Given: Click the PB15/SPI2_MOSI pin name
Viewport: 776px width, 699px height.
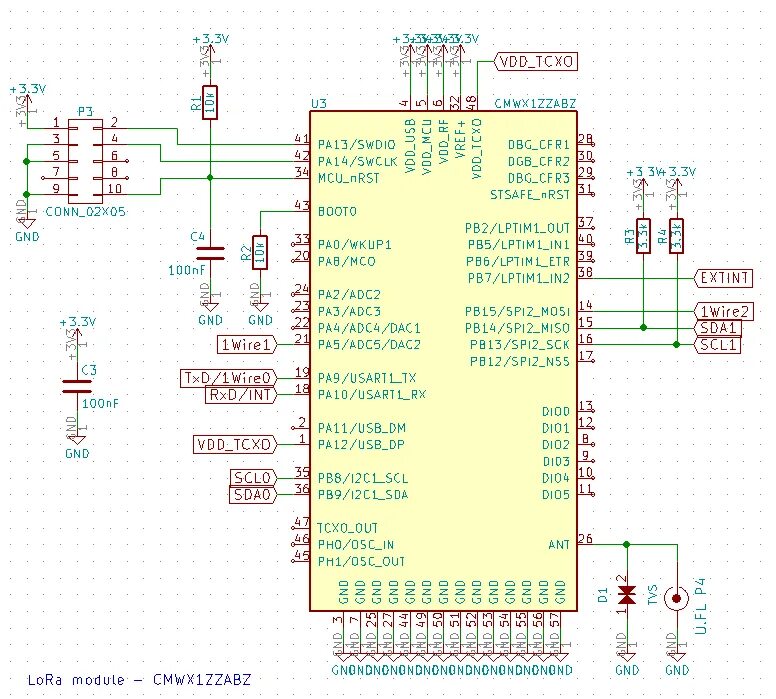Looking at the screenshot, I should pos(518,311).
